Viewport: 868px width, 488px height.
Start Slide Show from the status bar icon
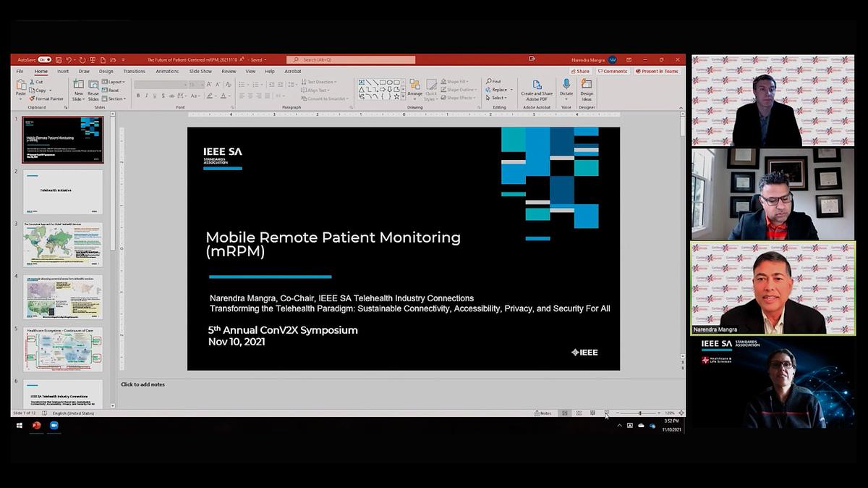tap(606, 413)
